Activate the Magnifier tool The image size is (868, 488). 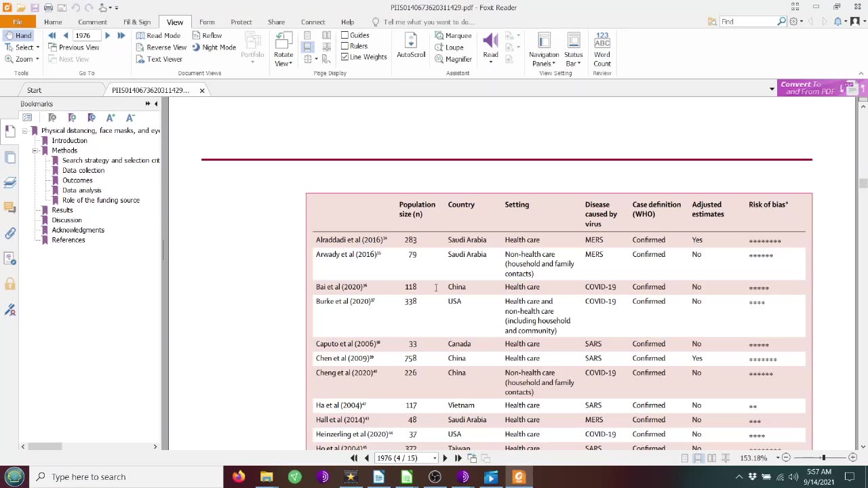(x=453, y=59)
